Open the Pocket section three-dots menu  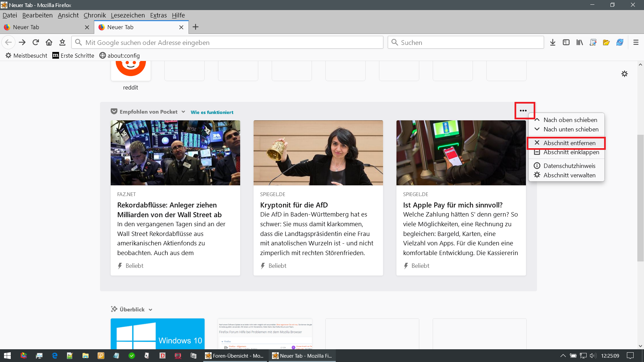[523, 111]
